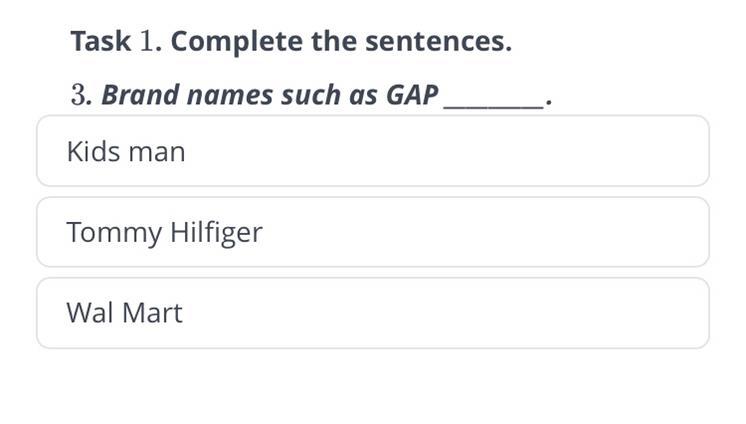Click the word "names" in the question
The image size is (746, 424).
pos(230,97)
